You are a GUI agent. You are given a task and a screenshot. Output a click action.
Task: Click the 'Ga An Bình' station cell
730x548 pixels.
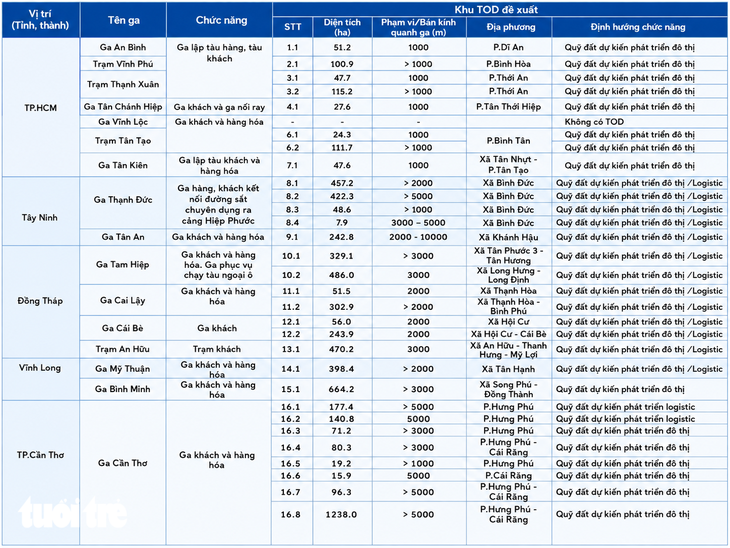click(x=123, y=47)
